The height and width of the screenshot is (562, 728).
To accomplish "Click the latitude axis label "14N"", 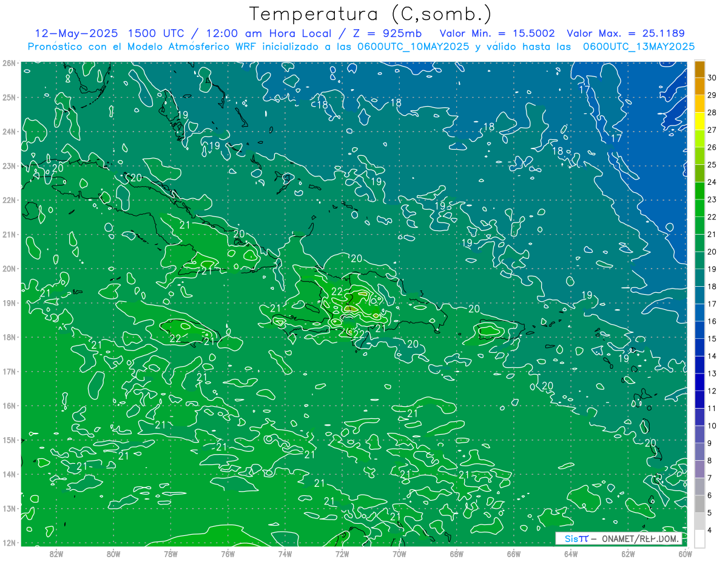I will click(x=8, y=474).
